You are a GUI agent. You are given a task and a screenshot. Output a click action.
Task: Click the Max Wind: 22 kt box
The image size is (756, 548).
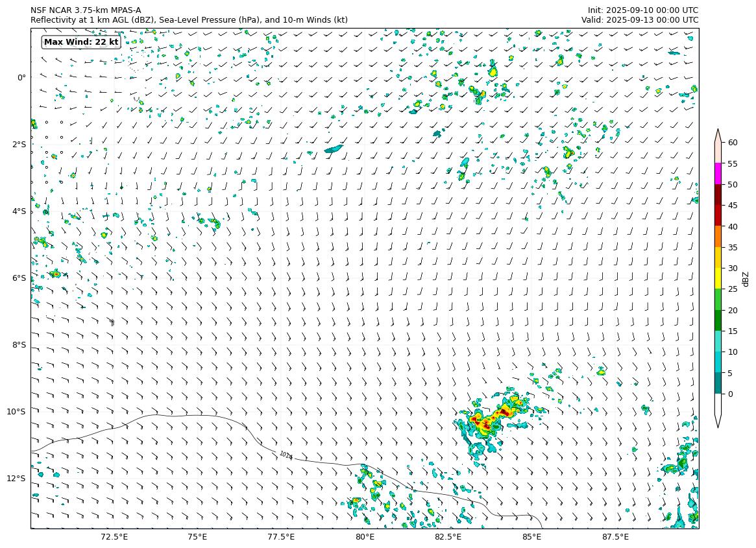pos(81,42)
